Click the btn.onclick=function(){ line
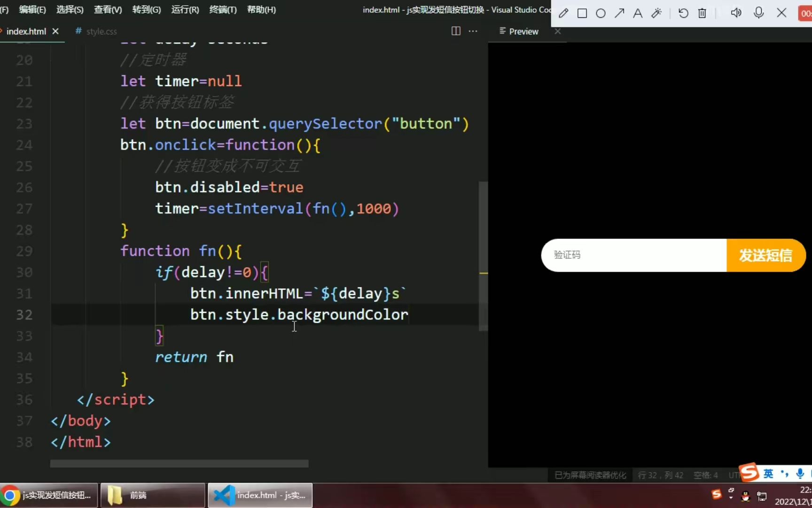Viewport: 812px width, 508px height. [220, 145]
